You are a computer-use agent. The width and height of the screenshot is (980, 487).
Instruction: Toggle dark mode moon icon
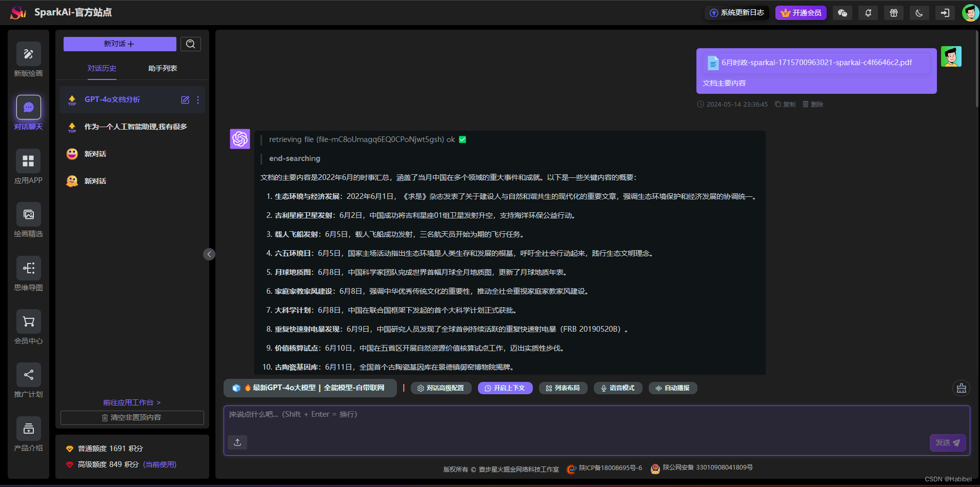pos(919,13)
